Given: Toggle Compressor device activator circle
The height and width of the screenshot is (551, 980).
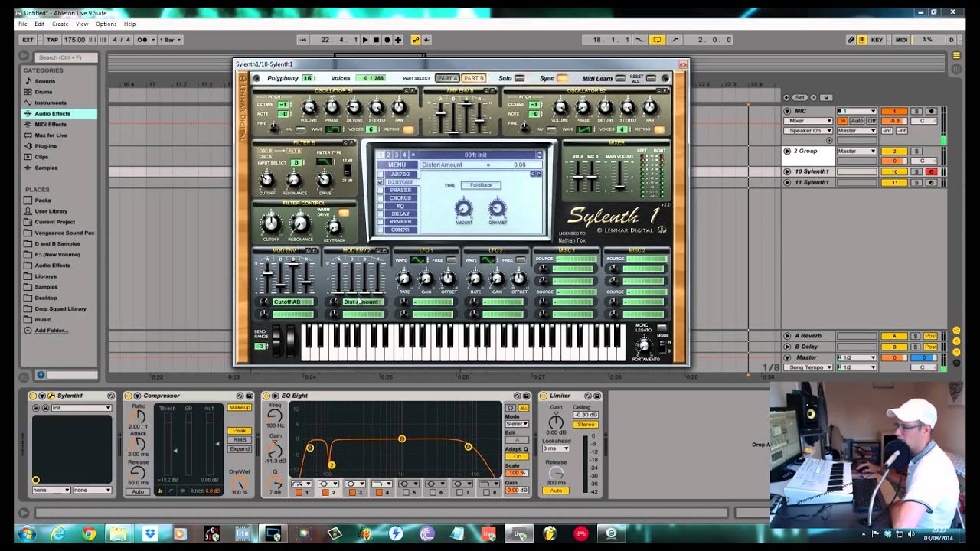Looking at the screenshot, I should click(x=128, y=396).
